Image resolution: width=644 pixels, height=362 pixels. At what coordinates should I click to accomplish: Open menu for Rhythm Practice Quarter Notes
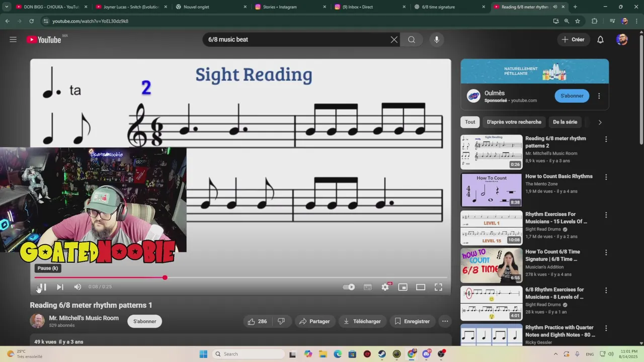point(606,328)
